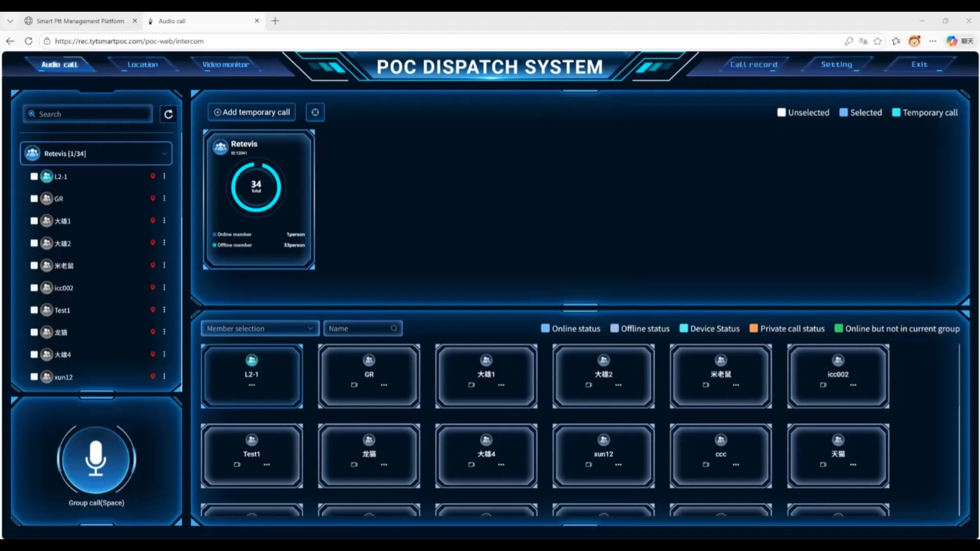Click the browser address bar URL
980x551 pixels.
(129, 41)
